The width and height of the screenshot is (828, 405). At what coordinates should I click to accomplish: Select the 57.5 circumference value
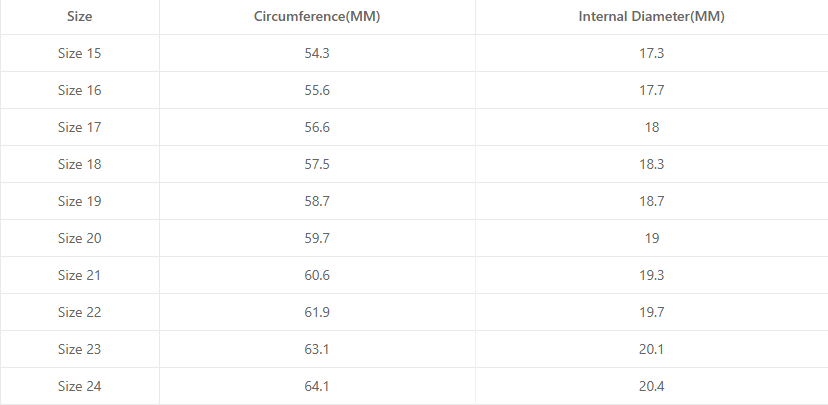pos(317,164)
